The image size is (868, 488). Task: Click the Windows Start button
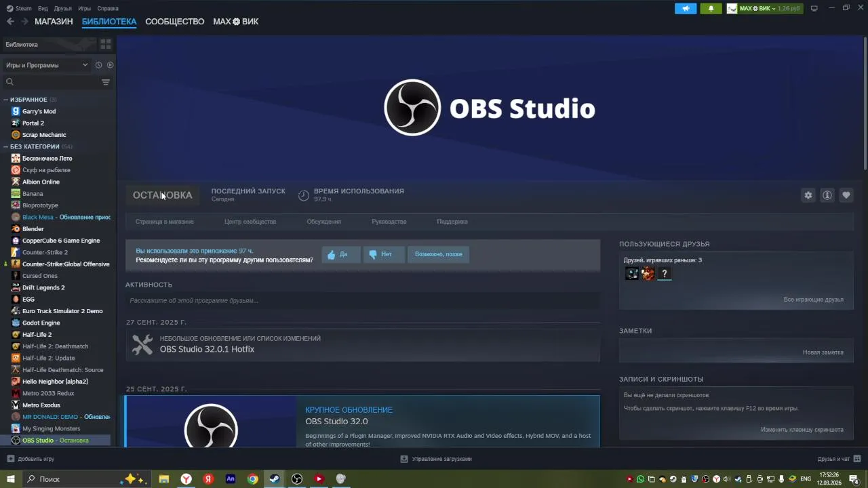pyautogui.click(x=10, y=479)
